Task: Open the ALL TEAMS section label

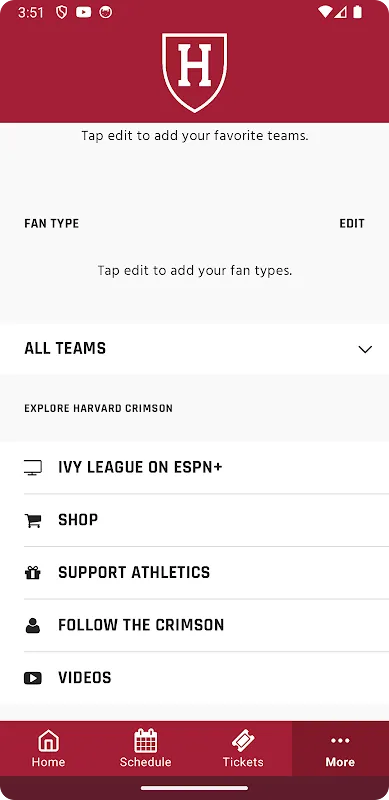Action: click(x=65, y=348)
